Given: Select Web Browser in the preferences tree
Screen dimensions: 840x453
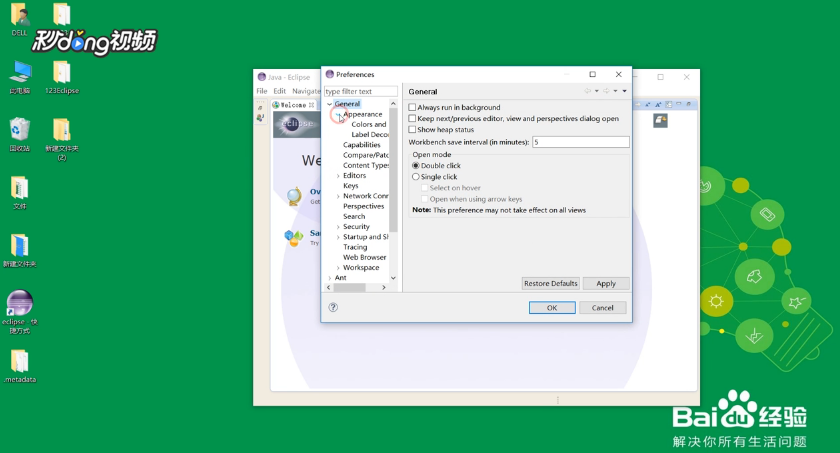Looking at the screenshot, I should click(364, 258).
